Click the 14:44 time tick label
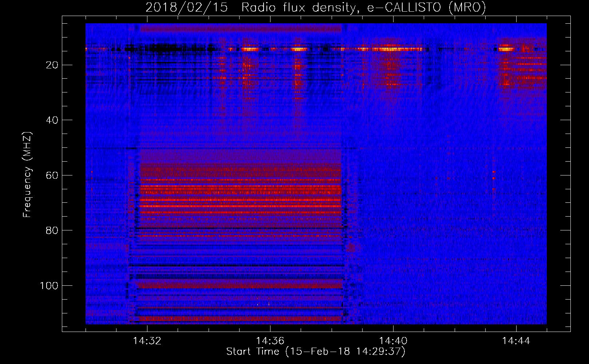Viewport: 589px width, 364px height. pyautogui.click(x=516, y=341)
